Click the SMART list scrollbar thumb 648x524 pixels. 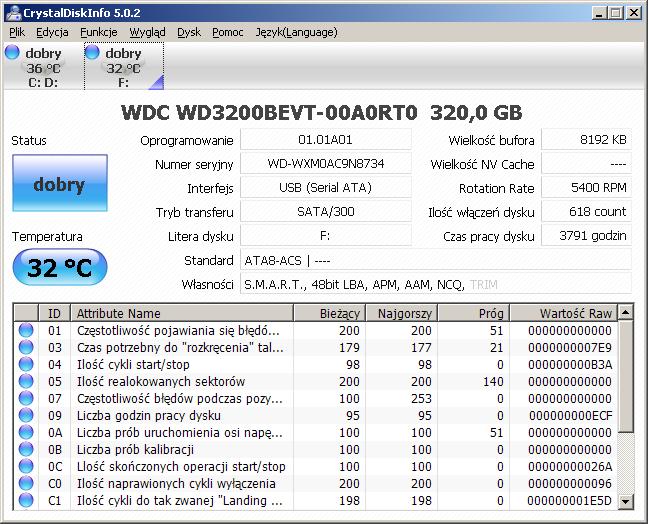626,376
